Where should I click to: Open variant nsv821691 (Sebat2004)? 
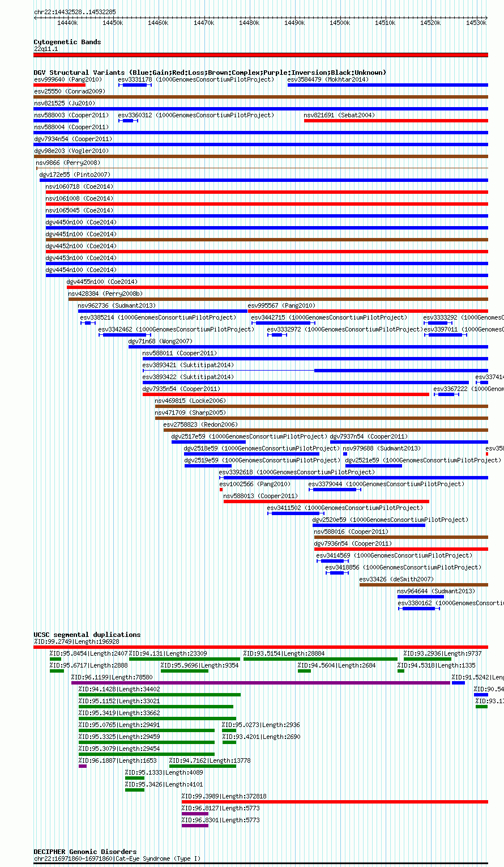coord(396,121)
